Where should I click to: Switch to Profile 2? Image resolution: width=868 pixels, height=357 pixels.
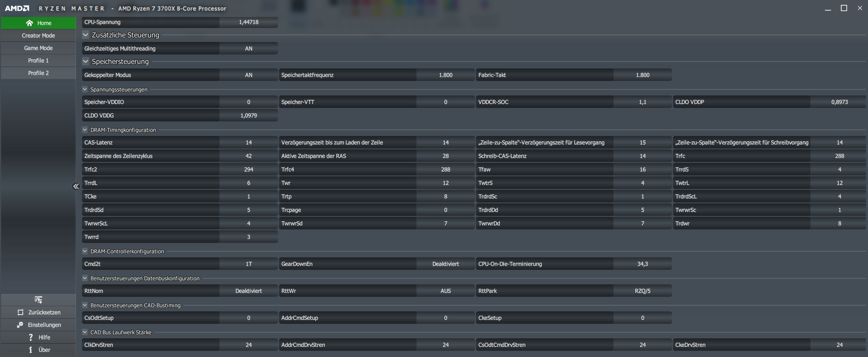[38, 73]
